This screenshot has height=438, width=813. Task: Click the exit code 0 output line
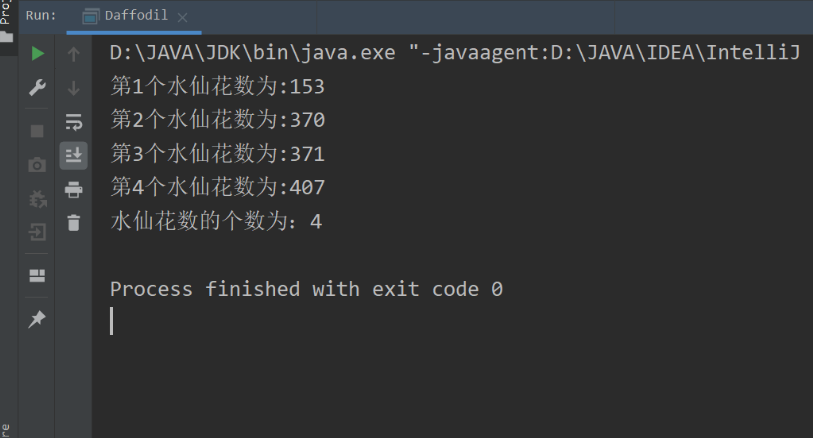tap(306, 289)
